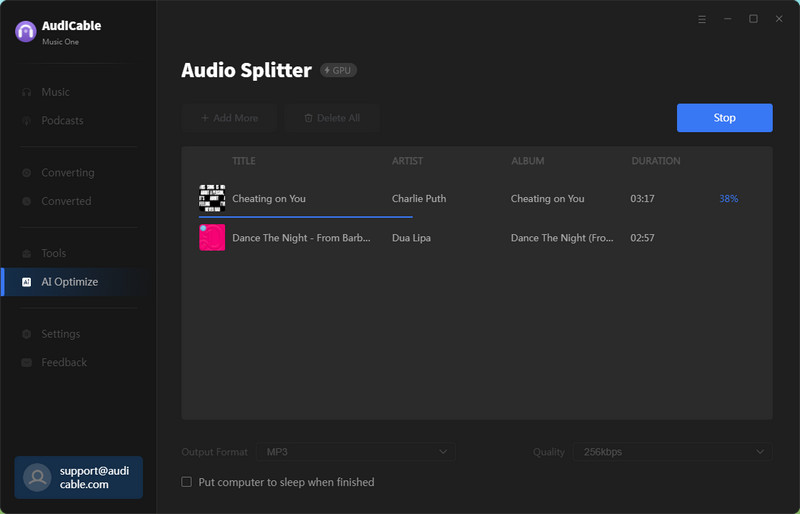Click the AI Optimize sidebar icon
Screen dimensions: 800x514
point(27,282)
